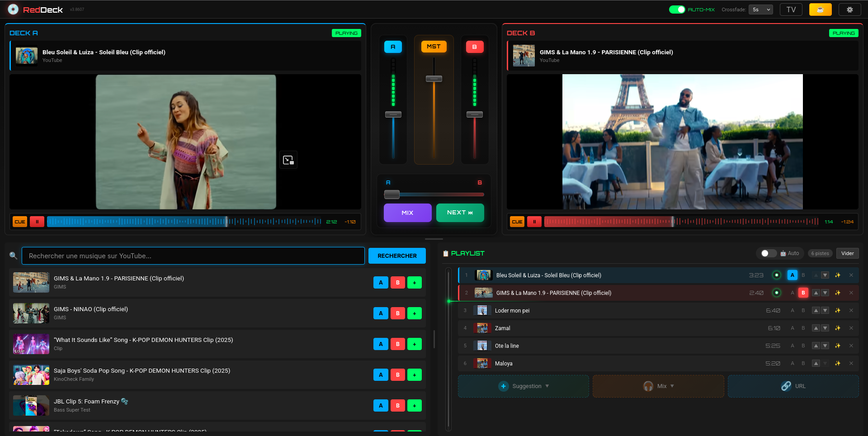Click the auto-mix sparkle icon on Loder mon pei
This screenshot has height=436, width=868.
(x=838, y=310)
